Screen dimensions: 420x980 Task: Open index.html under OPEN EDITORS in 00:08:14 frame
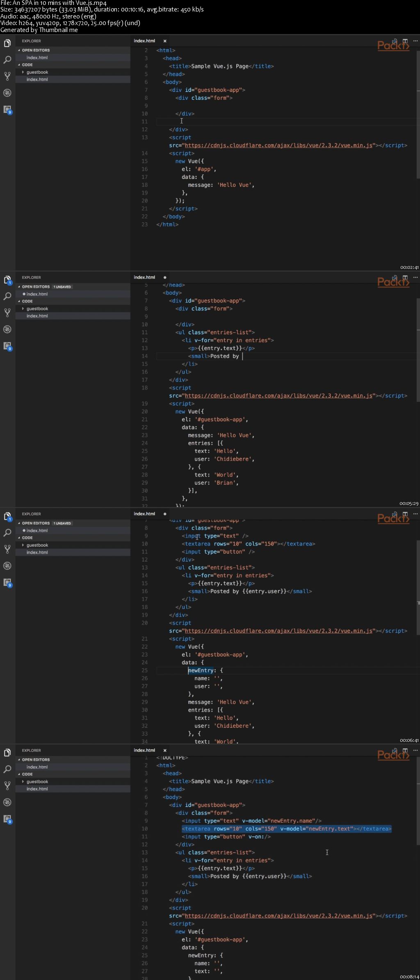(73, 767)
